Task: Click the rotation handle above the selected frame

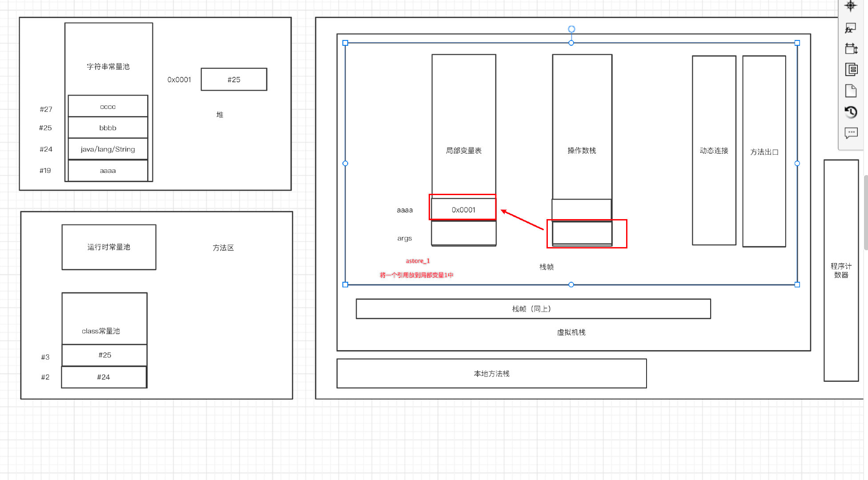Action: (571, 29)
